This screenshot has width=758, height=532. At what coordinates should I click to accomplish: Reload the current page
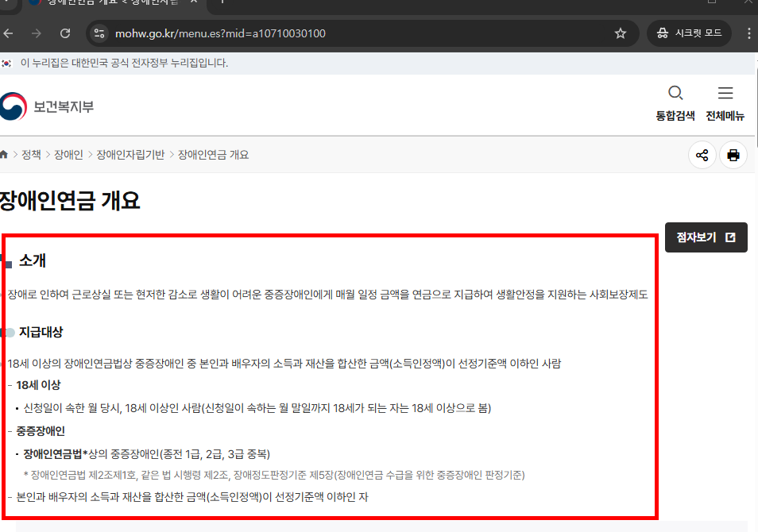(66, 33)
